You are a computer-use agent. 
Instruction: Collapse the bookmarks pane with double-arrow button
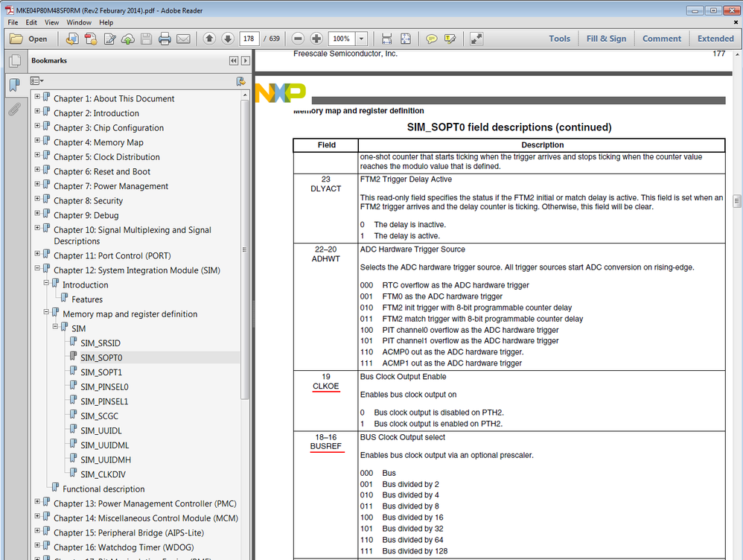[234, 61]
